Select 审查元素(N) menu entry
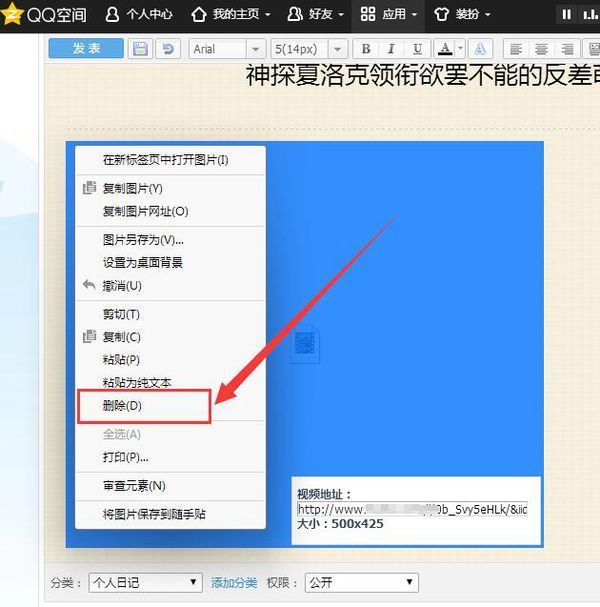The height and width of the screenshot is (607, 600). 170,486
